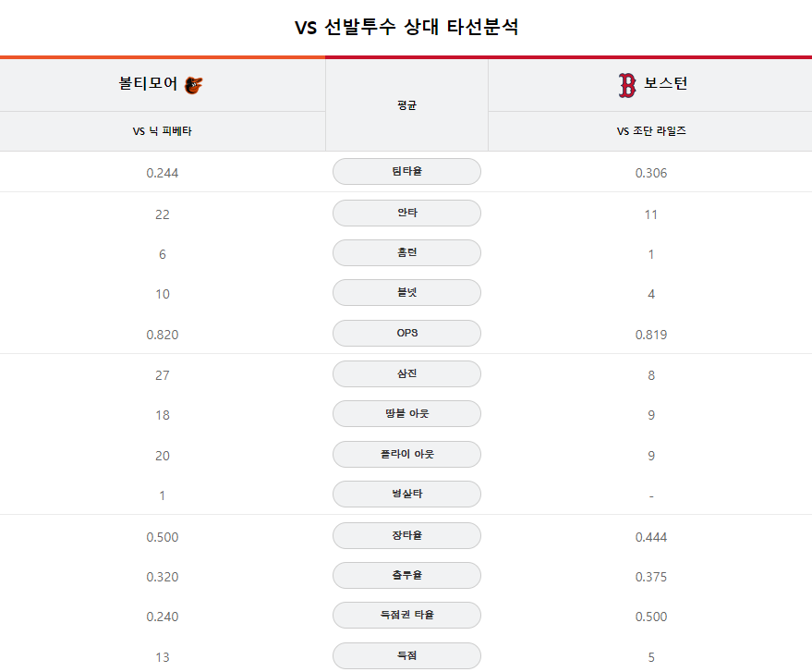Select the 득점권 타율 pill
The image size is (812, 672).
[x=406, y=616]
